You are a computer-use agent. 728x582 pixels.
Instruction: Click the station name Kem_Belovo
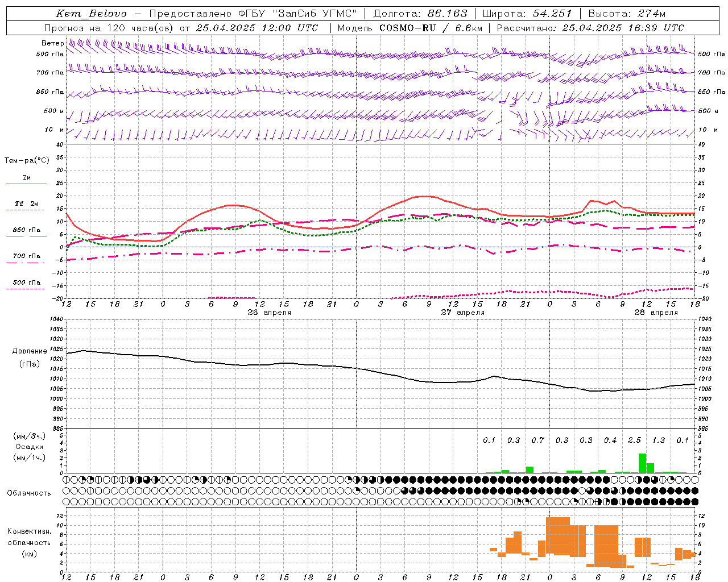pos(91,14)
